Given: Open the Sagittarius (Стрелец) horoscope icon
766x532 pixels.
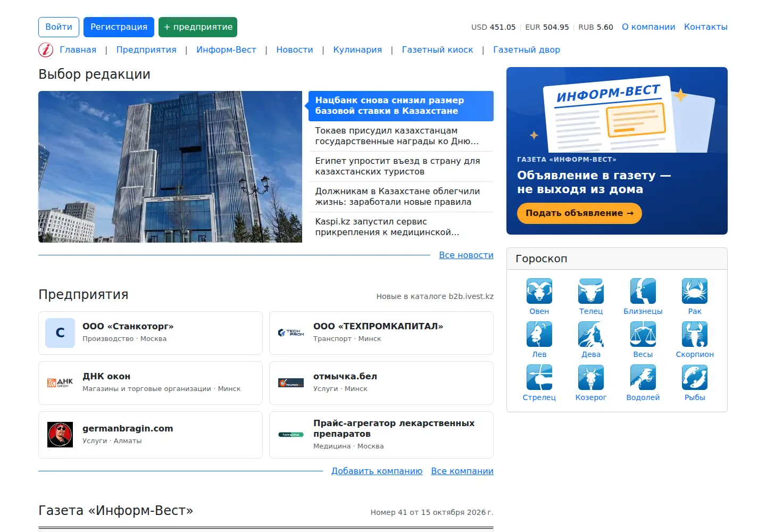Looking at the screenshot, I should pyautogui.click(x=539, y=377).
